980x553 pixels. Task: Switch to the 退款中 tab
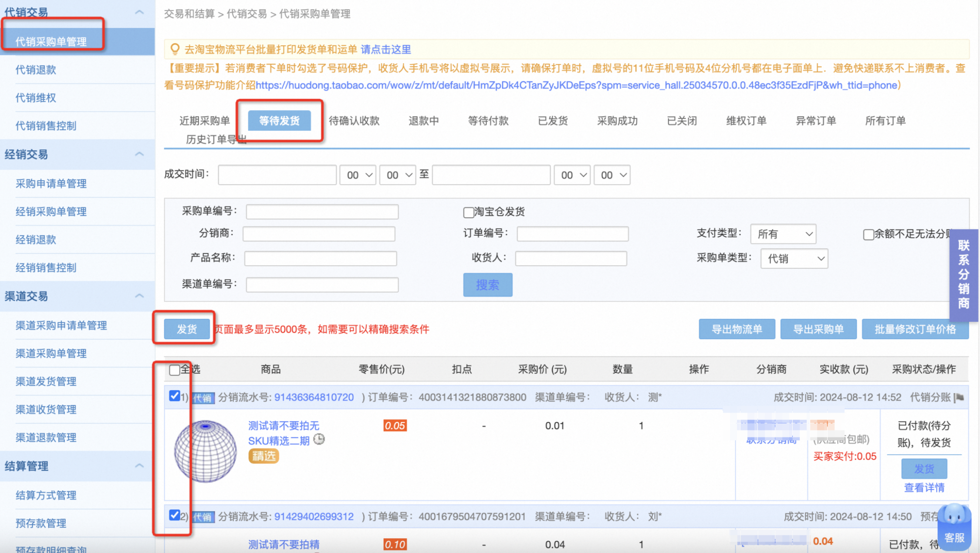tap(423, 121)
